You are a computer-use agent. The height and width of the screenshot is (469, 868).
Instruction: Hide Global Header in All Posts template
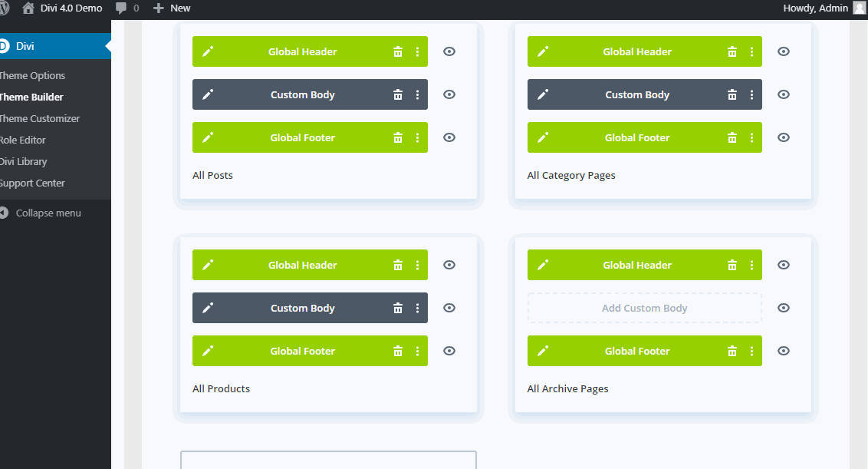coord(449,51)
